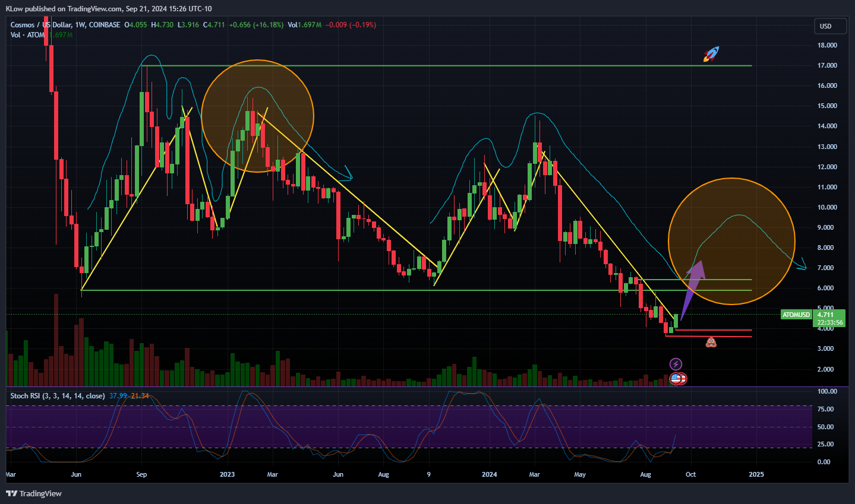Click the O4.055 open value in legend
The image size is (855, 504).
click(135, 25)
